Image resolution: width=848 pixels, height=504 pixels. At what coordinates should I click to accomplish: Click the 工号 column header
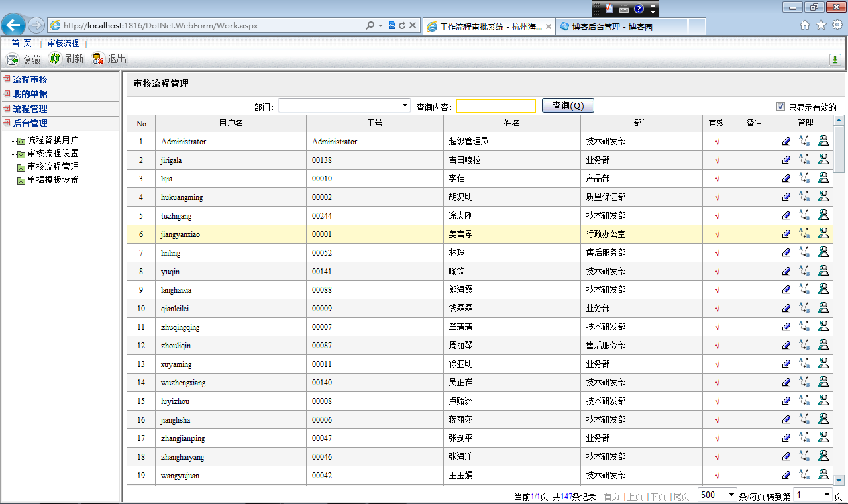click(375, 123)
